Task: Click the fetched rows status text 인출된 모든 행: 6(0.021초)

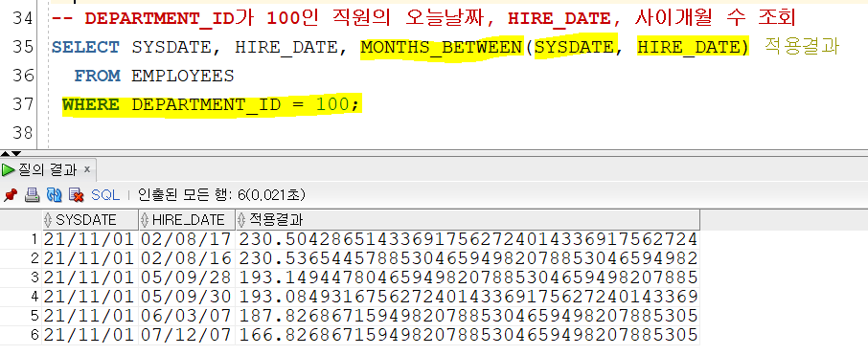Action: 221,194
